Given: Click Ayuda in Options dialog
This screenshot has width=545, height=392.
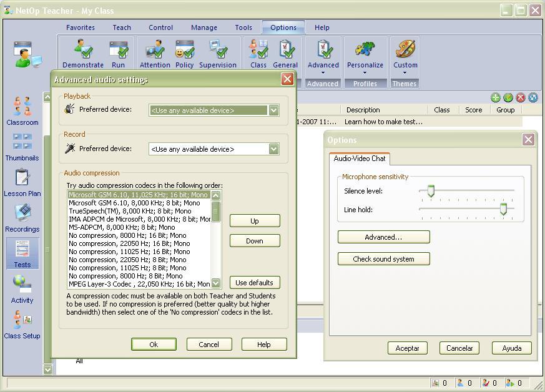Looking at the screenshot, I should (512, 348).
